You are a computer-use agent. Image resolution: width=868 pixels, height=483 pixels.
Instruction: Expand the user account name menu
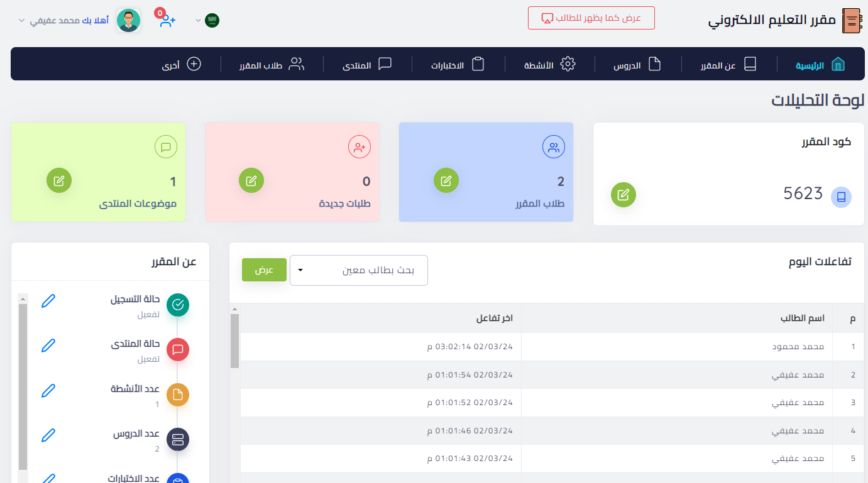[63, 20]
